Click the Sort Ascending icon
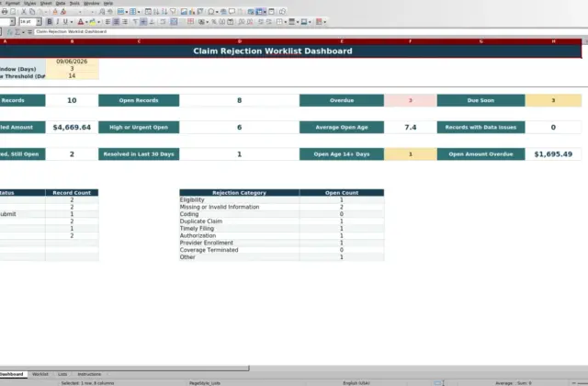Image resolution: width=588 pixels, height=386 pixels. tap(156, 12)
